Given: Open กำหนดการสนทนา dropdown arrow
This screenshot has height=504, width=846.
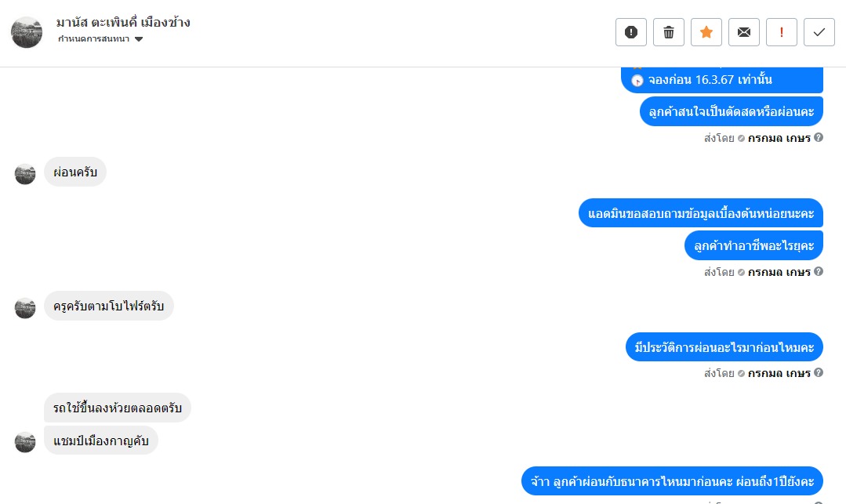Looking at the screenshot, I should tap(139, 39).
